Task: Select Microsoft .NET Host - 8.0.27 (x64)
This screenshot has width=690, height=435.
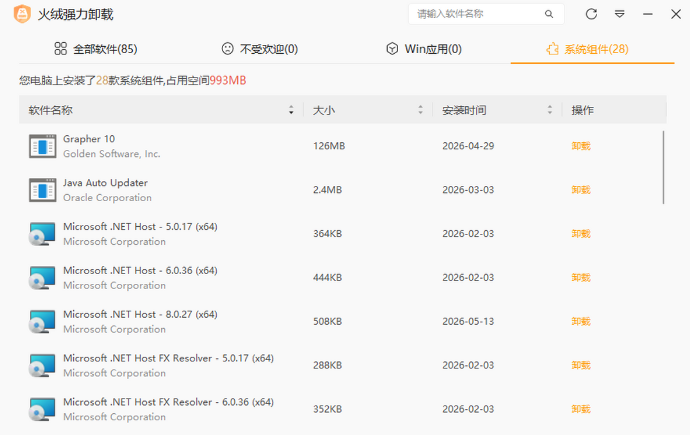Action: click(x=140, y=314)
